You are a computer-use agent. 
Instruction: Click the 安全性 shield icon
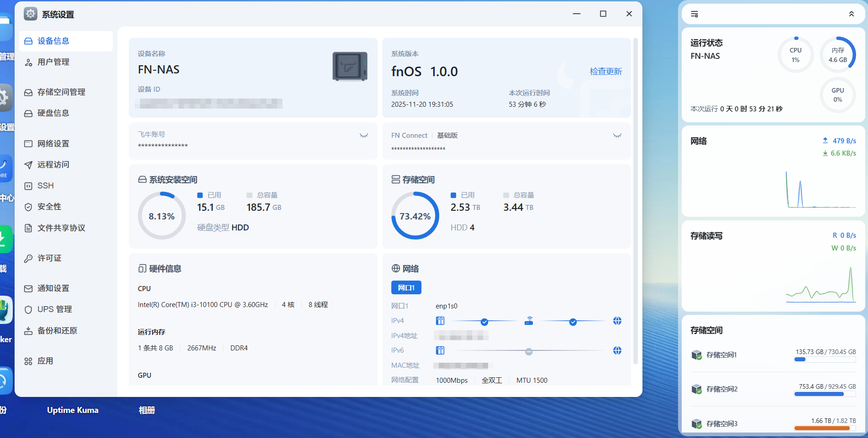coord(28,207)
